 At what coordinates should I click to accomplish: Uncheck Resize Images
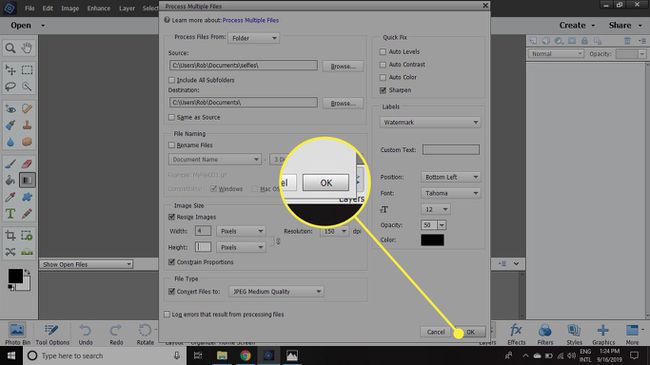(x=172, y=217)
